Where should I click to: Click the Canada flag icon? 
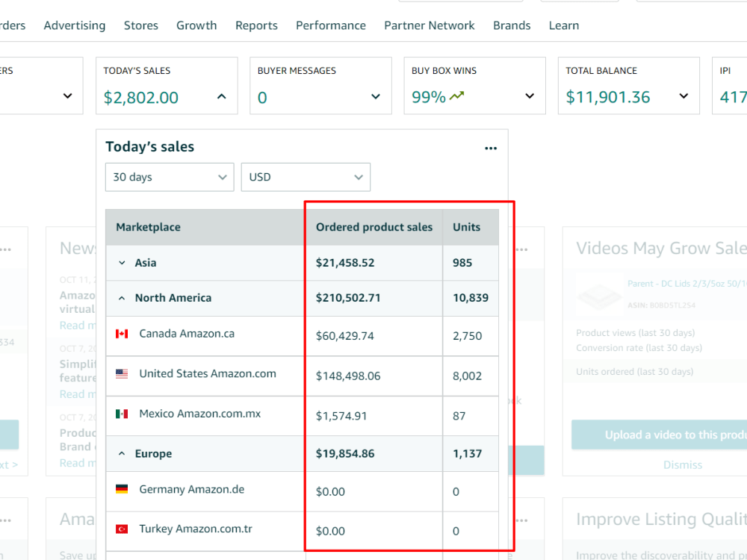pyautogui.click(x=122, y=334)
